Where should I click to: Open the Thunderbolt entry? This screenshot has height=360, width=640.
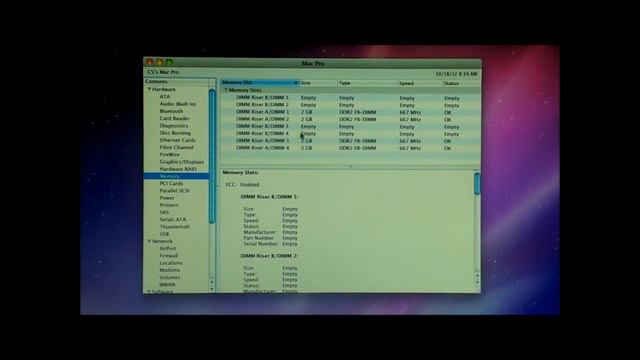coord(175,227)
